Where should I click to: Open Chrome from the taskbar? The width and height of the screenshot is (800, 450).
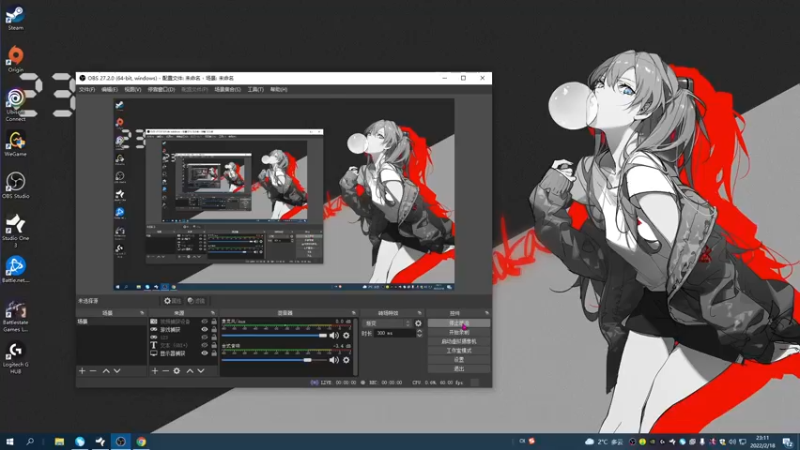pos(141,442)
